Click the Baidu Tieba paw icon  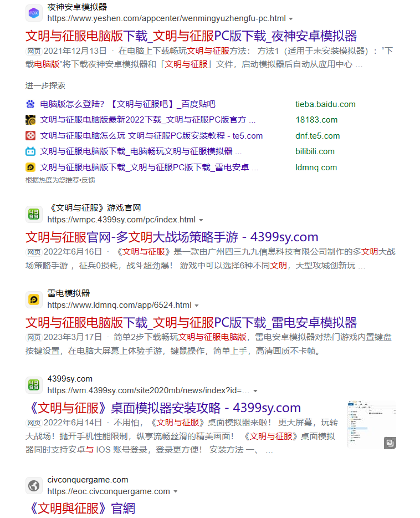point(30,104)
